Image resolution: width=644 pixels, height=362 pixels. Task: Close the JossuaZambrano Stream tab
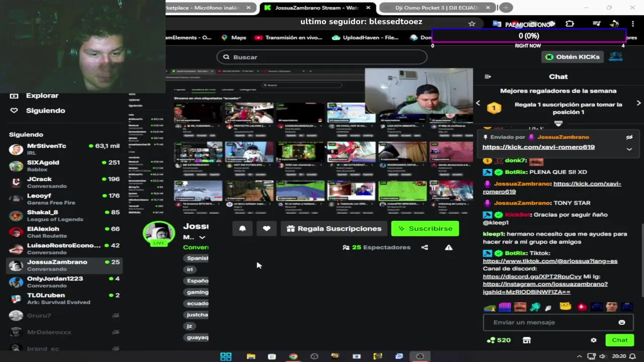[369, 8]
